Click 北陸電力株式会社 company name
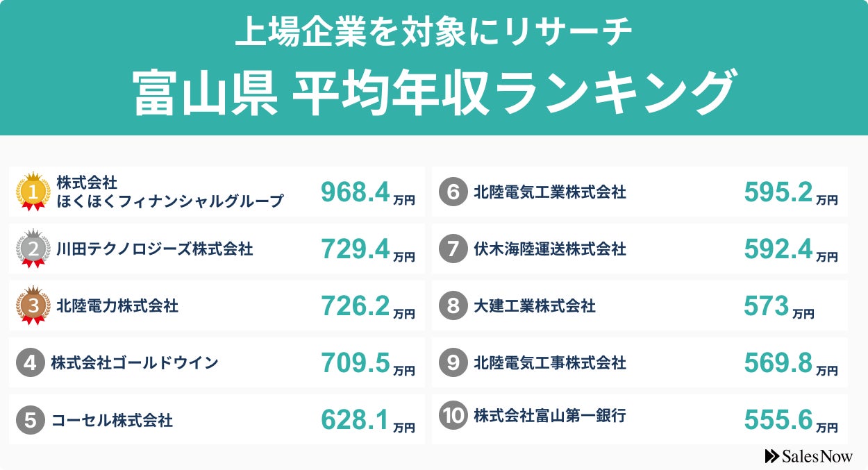 (x=117, y=305)
